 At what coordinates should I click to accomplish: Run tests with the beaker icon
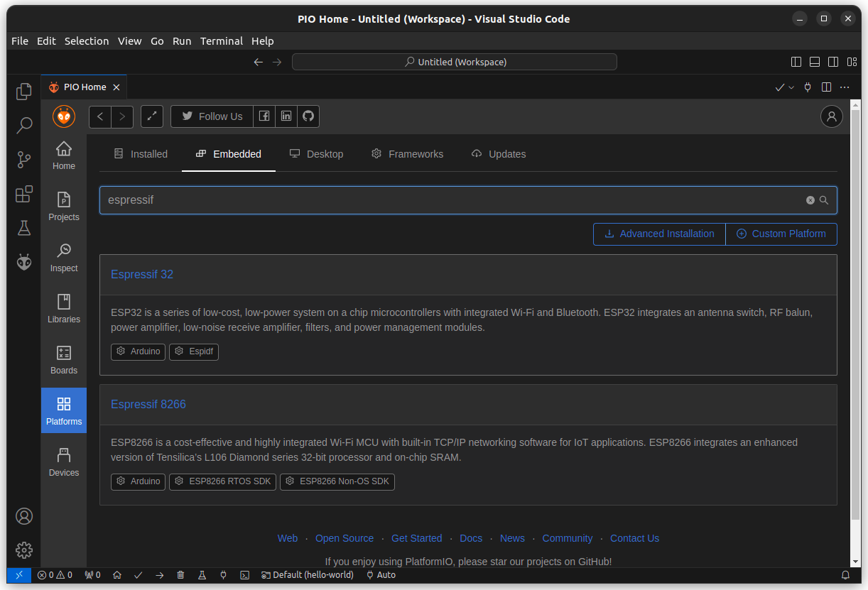tap(202, 575)
